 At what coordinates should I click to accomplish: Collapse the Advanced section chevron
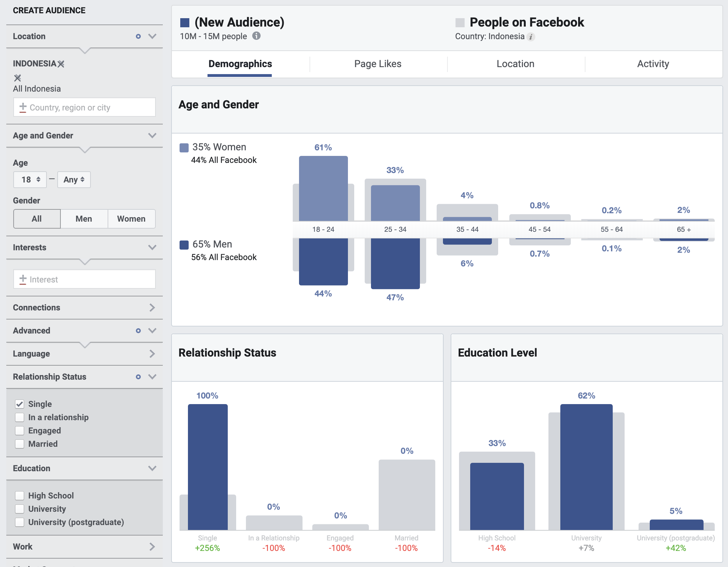click(x=152, y=331)
